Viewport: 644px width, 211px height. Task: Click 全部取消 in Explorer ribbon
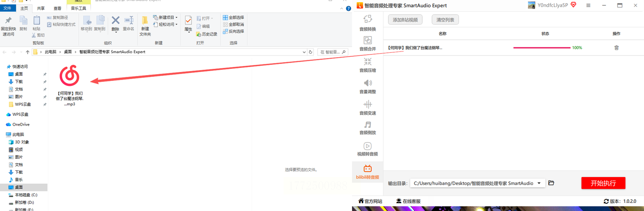click(x=233, y=25)
